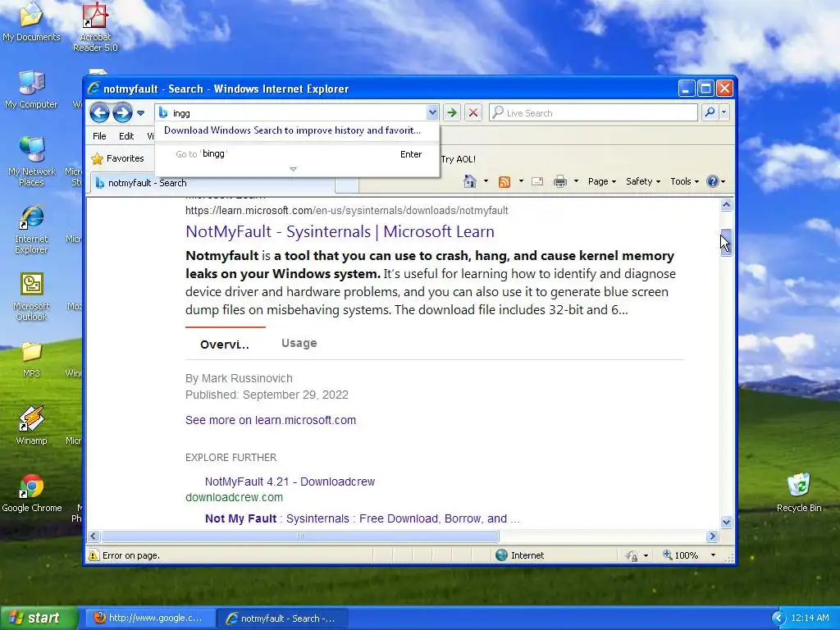Select the My Documents desktop icon
This screenshot has width=840, height=630.
(x=31, y=23)
